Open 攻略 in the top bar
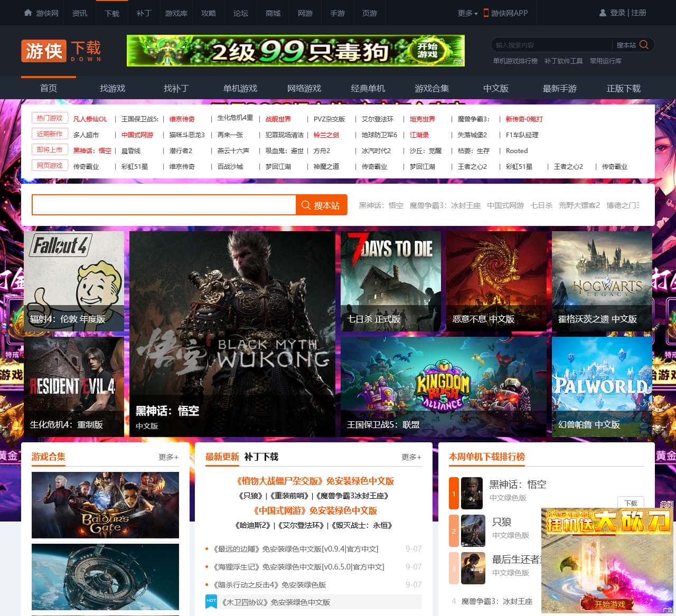 [209, 13]
